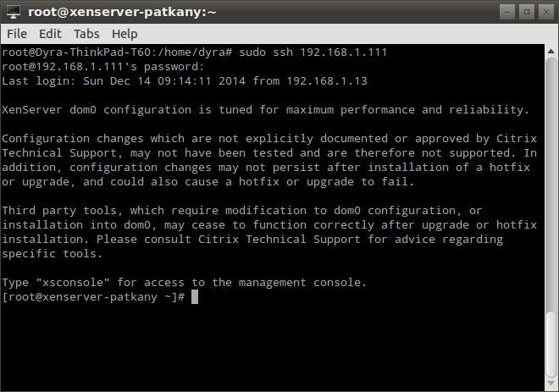
Task: Click the 'Last login: Sun Dec 14' line
Action: pos(185,81)
